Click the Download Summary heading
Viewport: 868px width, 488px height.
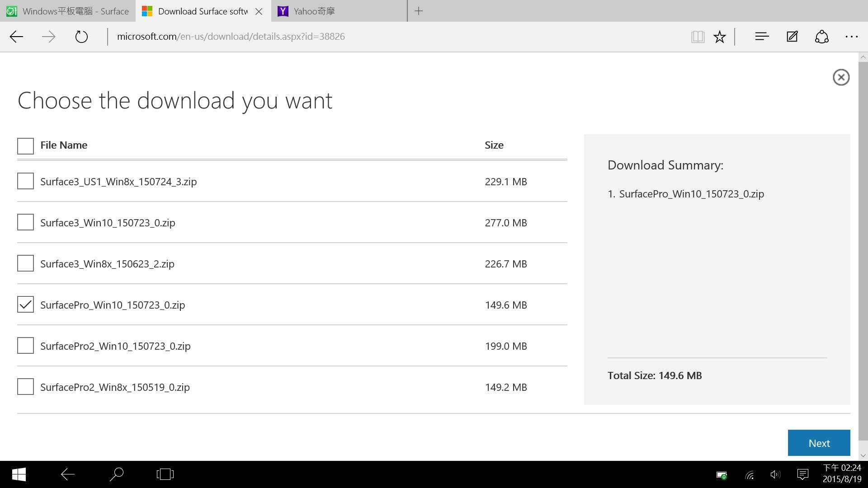click(x=665, y=165)
